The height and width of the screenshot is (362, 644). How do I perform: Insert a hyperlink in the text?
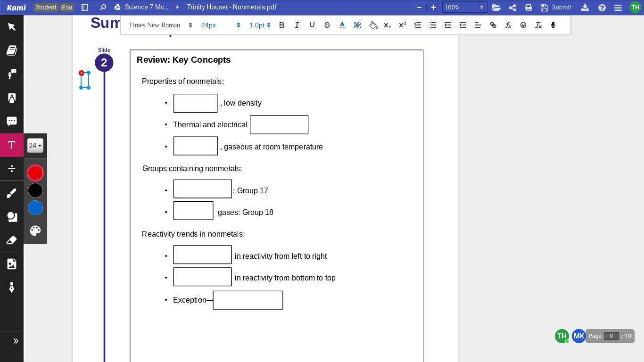coord(493,25)
